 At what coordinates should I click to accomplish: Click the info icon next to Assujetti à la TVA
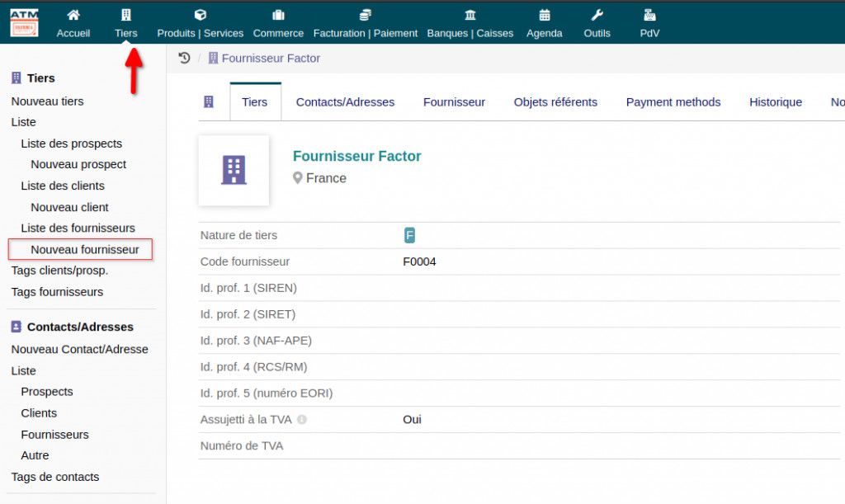pos(302,420)
